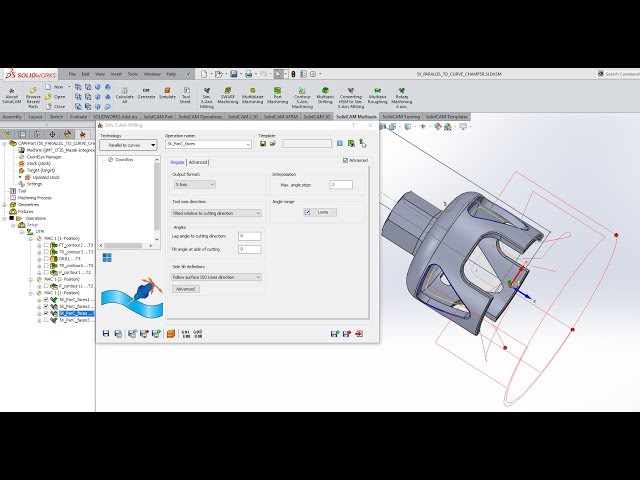Click the print icon in top toolbar
The image size is (640, 480).
pyautogui.click(x=248, y=74)
